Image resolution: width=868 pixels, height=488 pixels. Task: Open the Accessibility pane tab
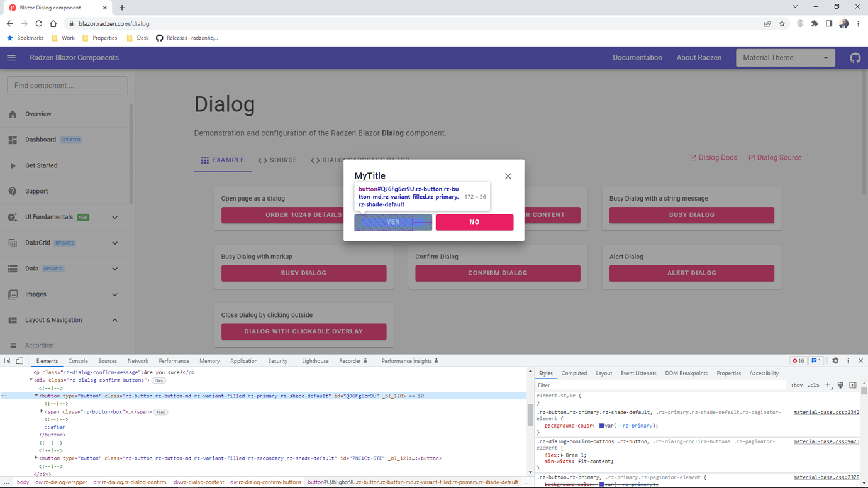click(764, 374)
